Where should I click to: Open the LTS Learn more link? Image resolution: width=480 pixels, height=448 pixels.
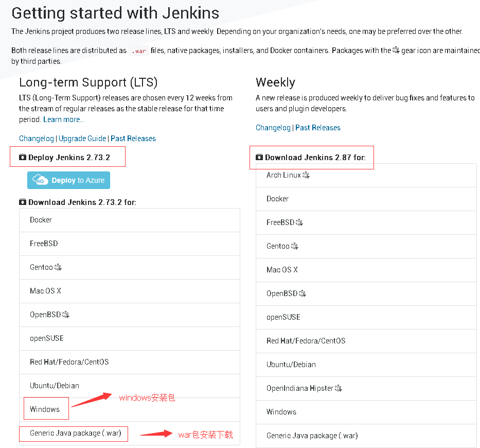(x=64, y=119)
